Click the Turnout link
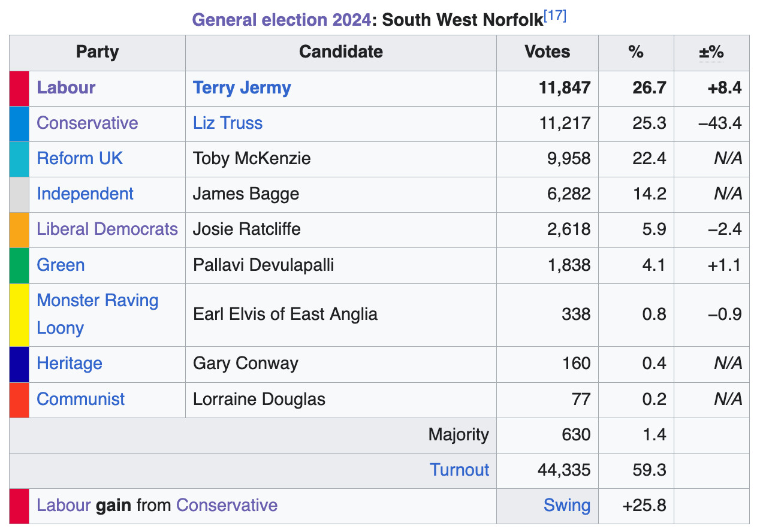The height and width of the screenshot is (532, 760). pos(459,470)
